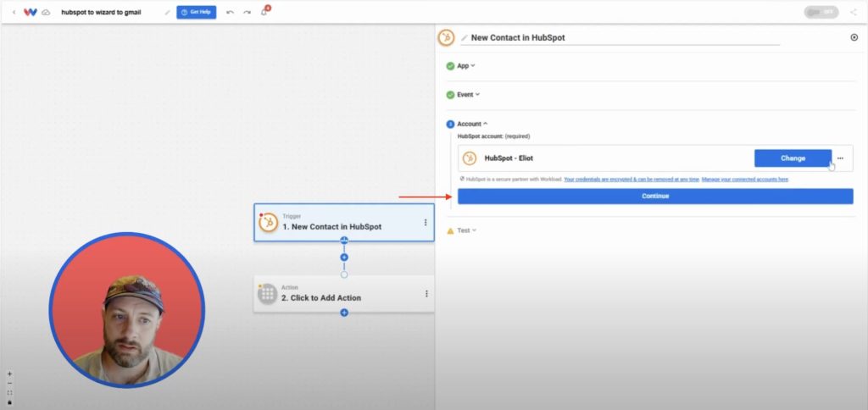The width and height of the screenshot is (868, 410).
Task: Click the warning triangle beside Test
Action: coord(450,230)
